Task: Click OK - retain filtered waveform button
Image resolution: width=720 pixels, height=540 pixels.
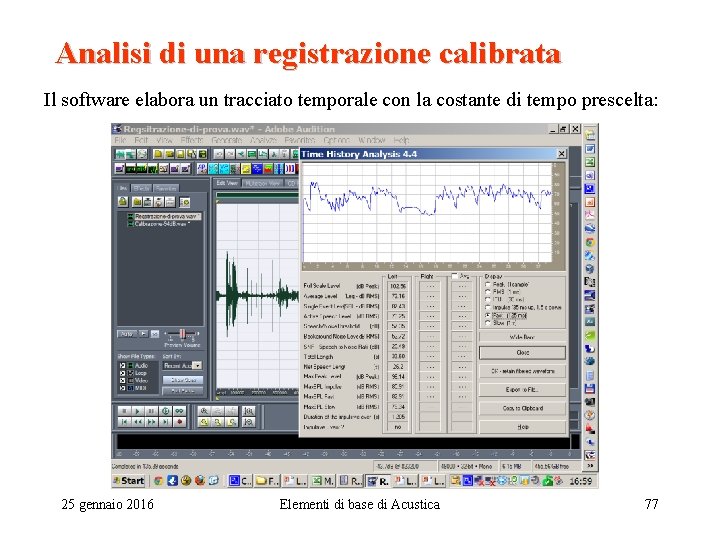Action: point(522,371)
